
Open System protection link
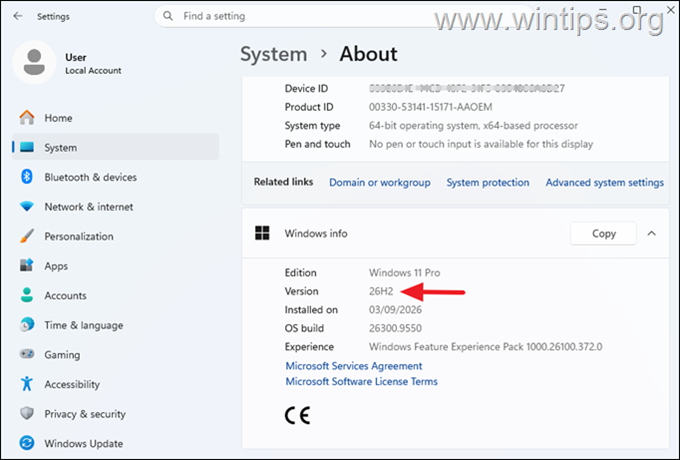point(488,183)
